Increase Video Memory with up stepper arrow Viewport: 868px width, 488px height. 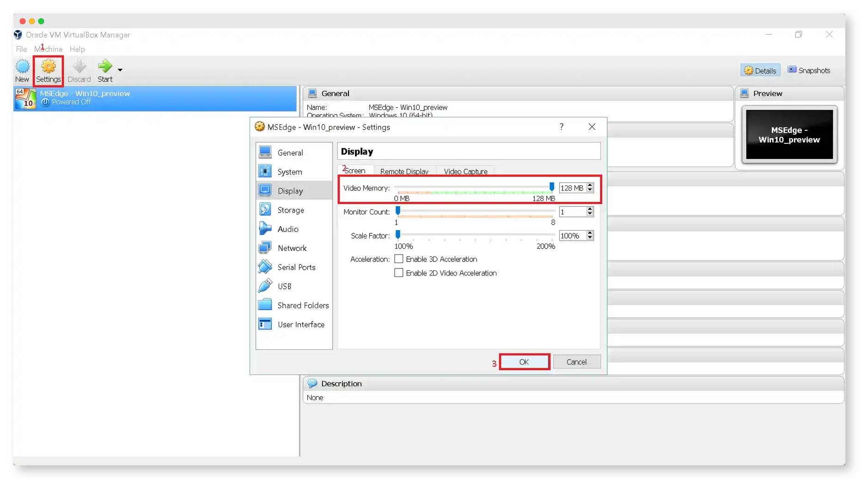[590, 185]
